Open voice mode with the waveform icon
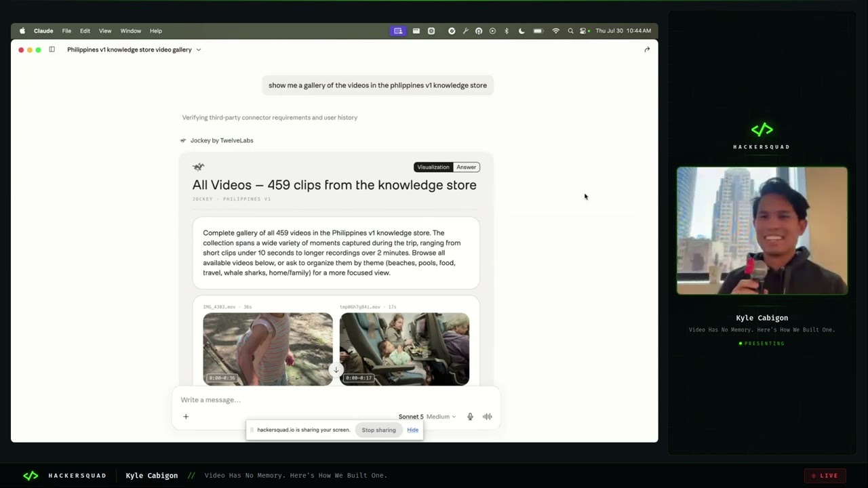Image resolution: width=868 pixels, height=488 pixels. click(x=487, y=417)
